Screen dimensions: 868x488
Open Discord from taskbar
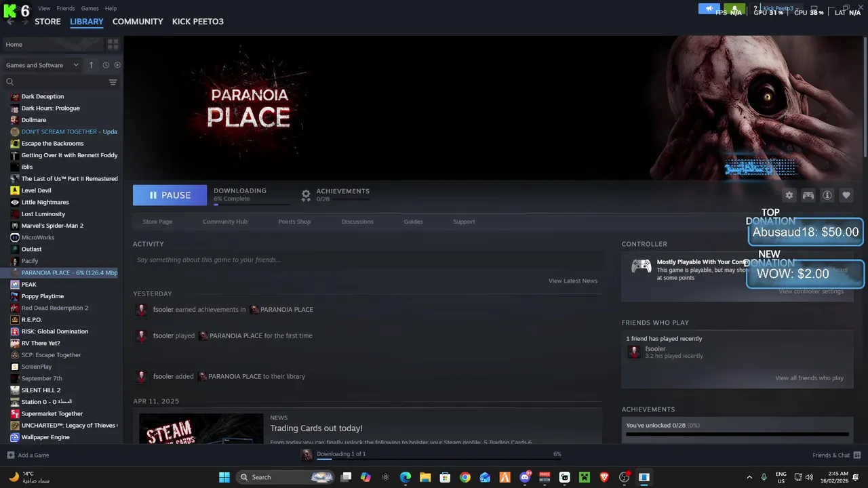pos(525,477)
